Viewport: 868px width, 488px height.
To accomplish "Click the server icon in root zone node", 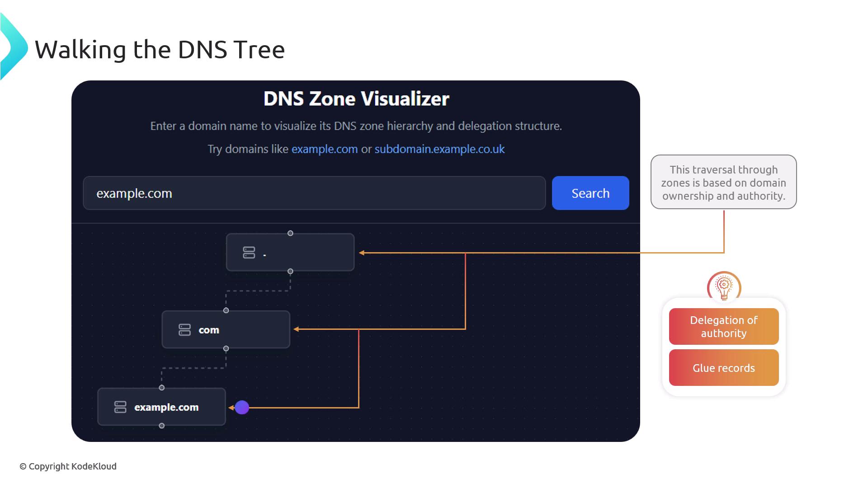I will pyautogui.click(x=249, y=253).
